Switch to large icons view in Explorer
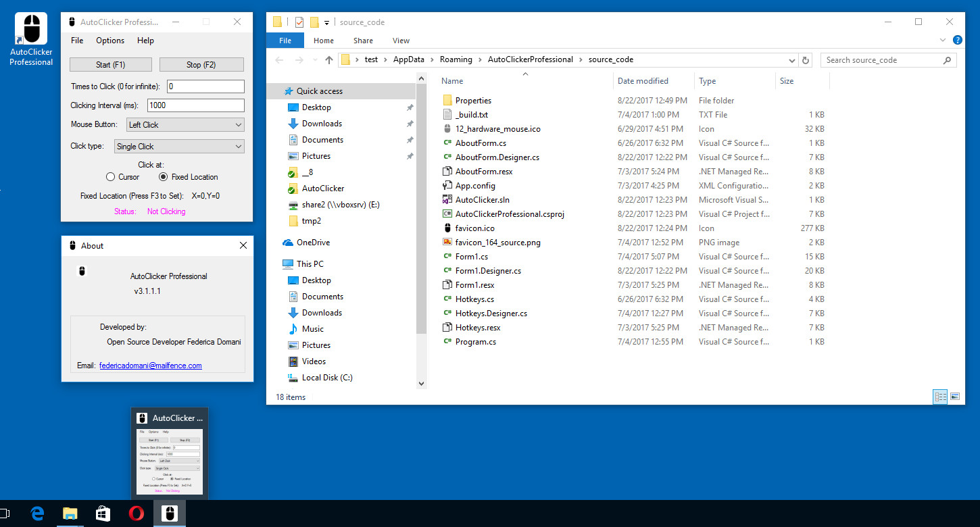Image resolution: width=980 pixels, height=527 pixels. click(956, 397)
